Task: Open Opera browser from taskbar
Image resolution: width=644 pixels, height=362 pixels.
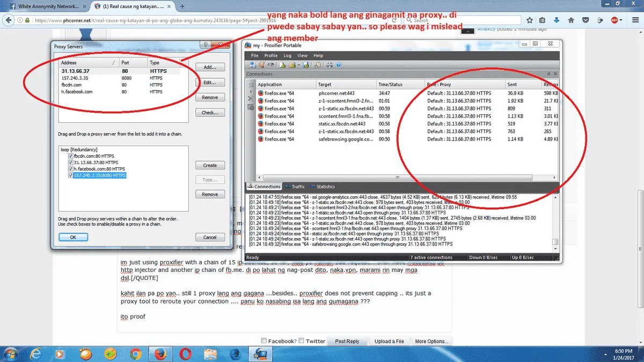Action: coord(185,354)
